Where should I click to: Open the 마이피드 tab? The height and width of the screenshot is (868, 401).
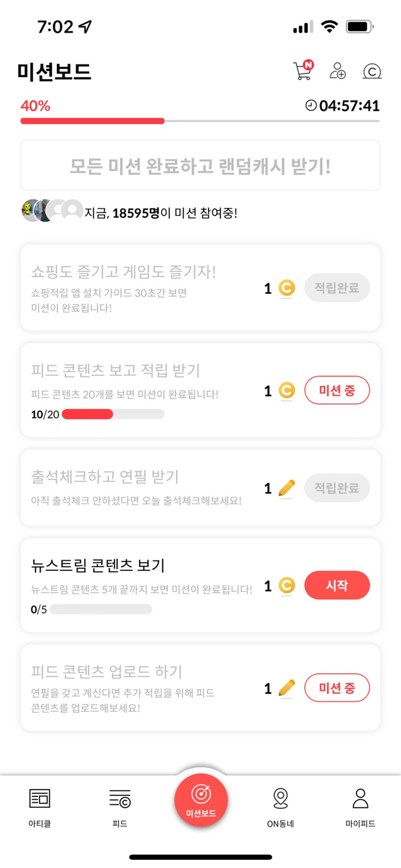(360, 808)
